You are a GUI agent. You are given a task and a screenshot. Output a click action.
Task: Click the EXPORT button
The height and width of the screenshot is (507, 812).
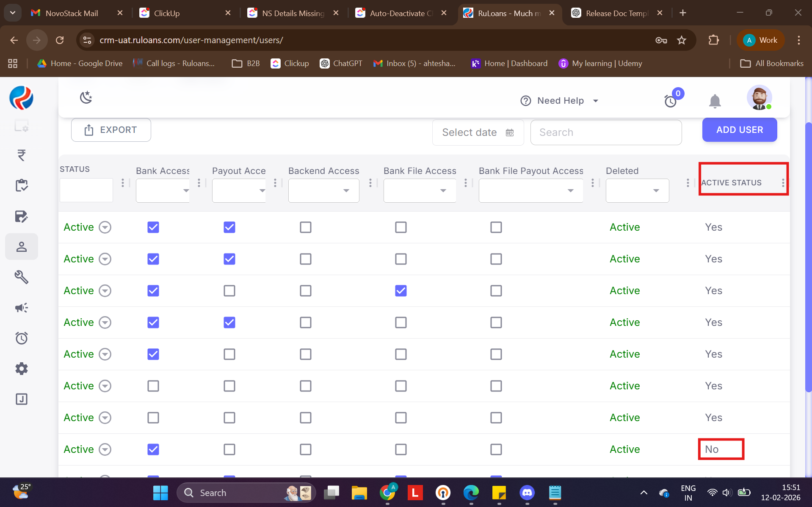pos(111,130)
